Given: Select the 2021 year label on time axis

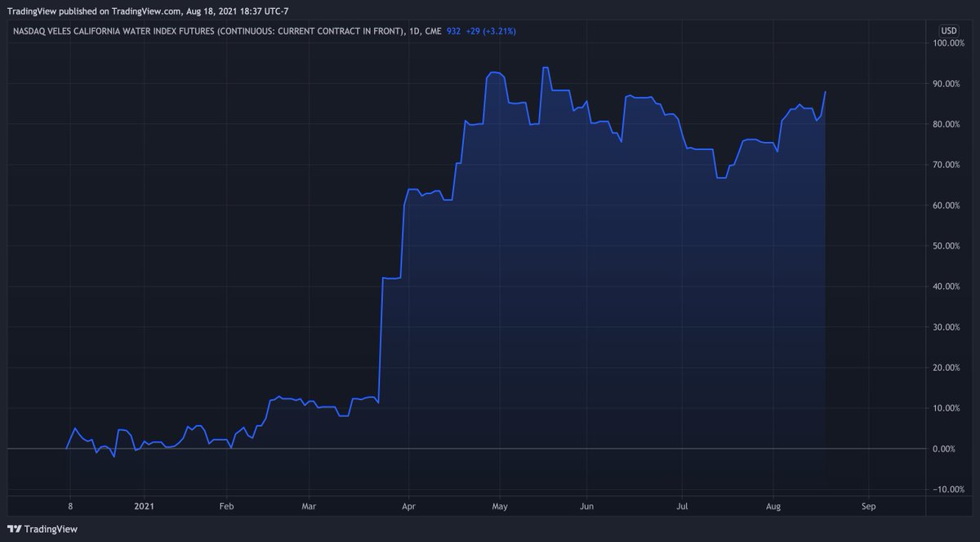Looking at the screenshot, I should 145,506.
